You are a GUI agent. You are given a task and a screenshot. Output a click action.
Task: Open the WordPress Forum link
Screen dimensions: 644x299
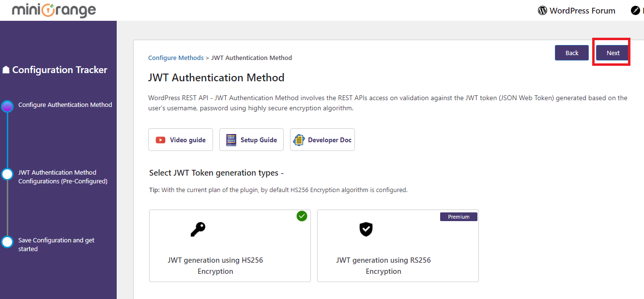pyautogui.click(x=582, y=11)
